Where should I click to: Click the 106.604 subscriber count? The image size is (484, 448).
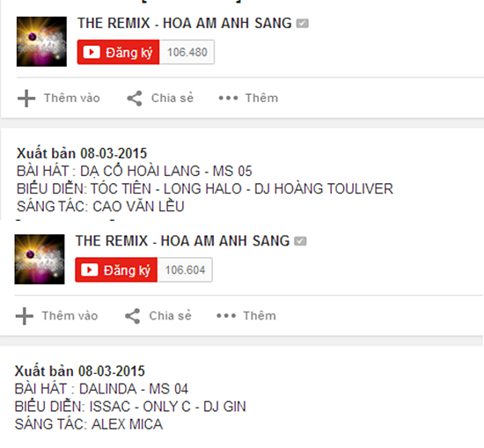(185, 270)
